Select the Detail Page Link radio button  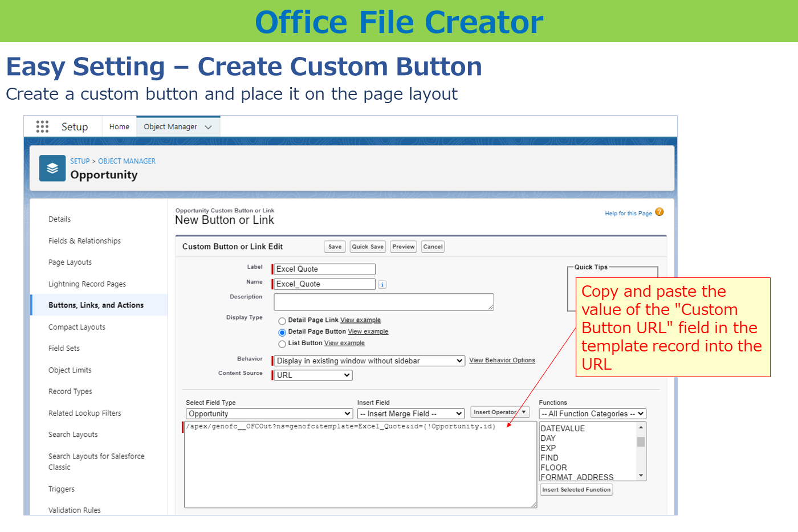pyautogui.click(x=282, y=320)
